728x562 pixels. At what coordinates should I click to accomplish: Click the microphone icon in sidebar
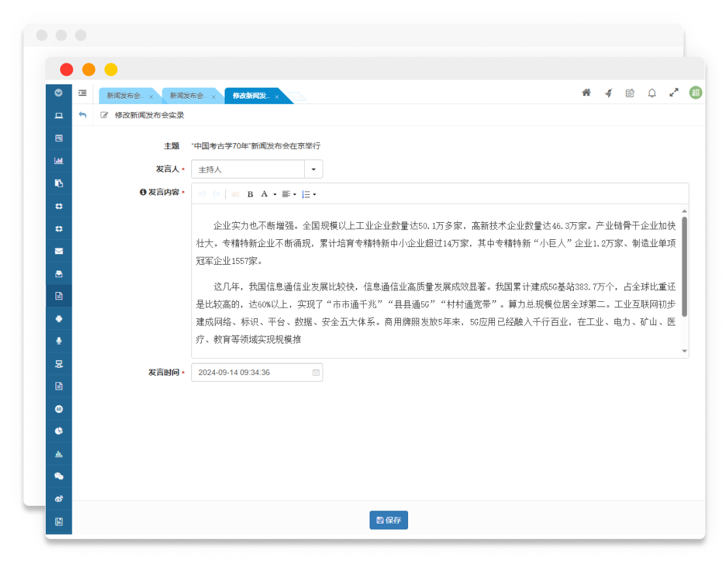click(59, 341)
